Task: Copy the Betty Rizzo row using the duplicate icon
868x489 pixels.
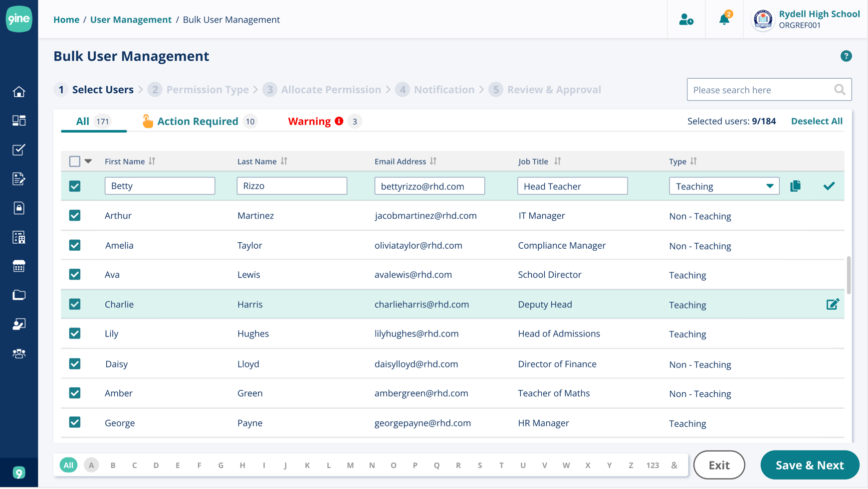Action: point(795,185)
